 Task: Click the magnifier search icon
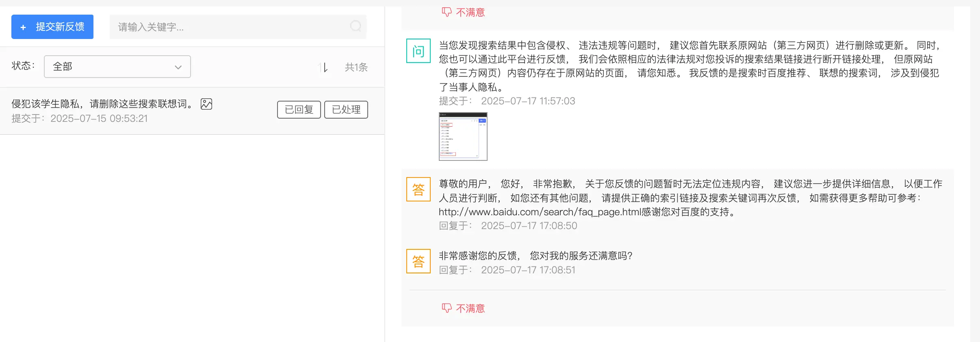click(x=356, y=26)
